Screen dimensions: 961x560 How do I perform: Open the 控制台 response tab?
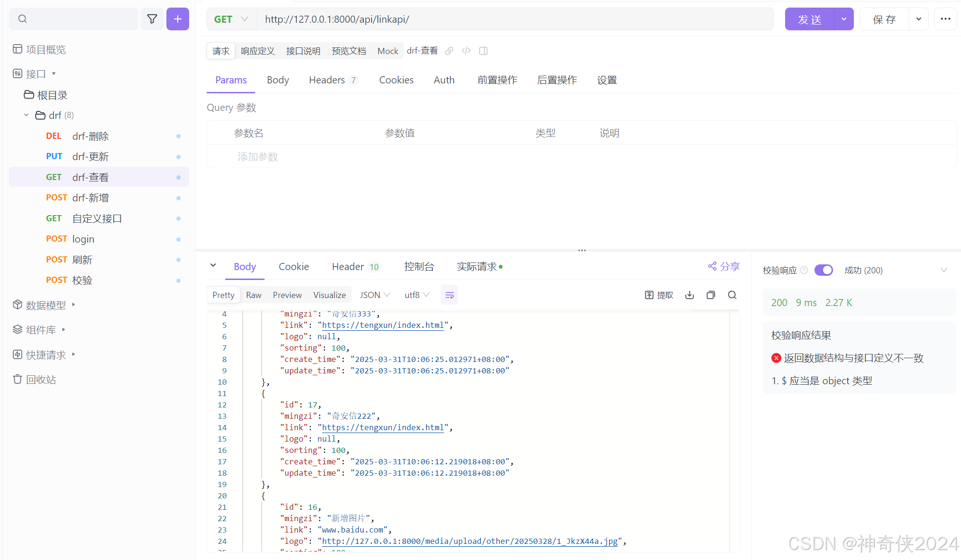click(419, 267)
